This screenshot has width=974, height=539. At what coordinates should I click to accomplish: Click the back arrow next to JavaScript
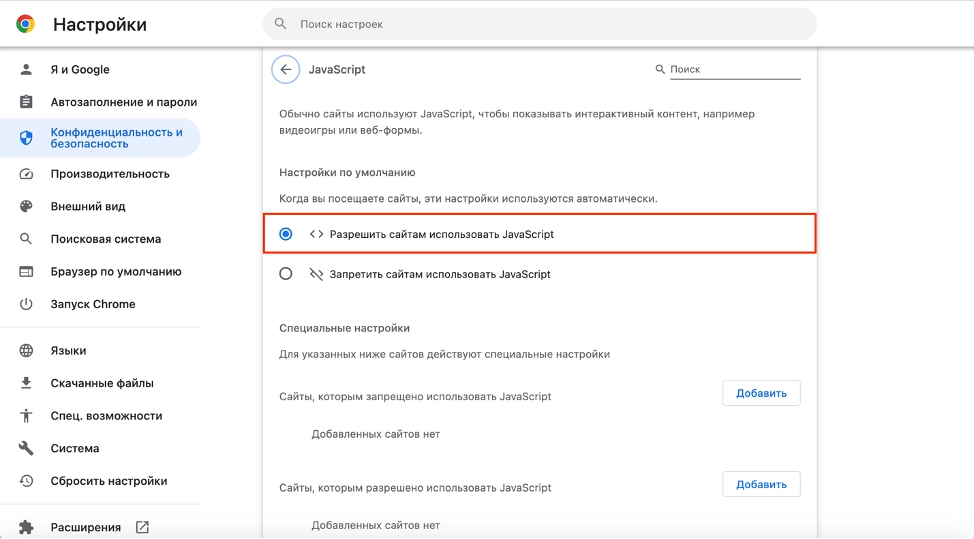286,70
